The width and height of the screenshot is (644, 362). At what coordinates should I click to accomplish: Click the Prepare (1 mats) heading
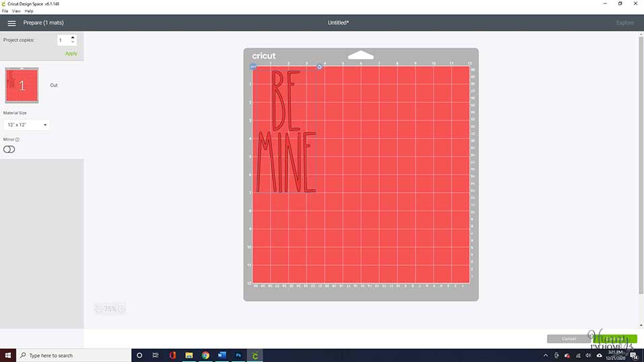tap(44, 23)
